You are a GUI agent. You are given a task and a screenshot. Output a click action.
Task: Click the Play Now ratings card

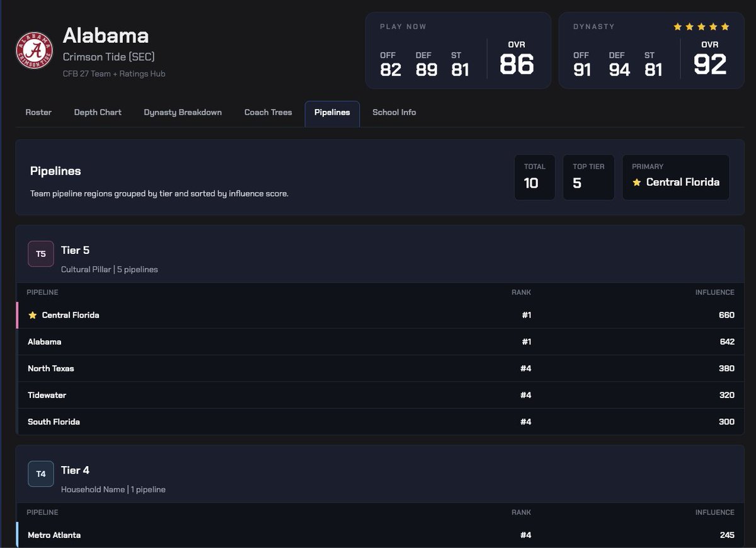(x=457, y=50)
